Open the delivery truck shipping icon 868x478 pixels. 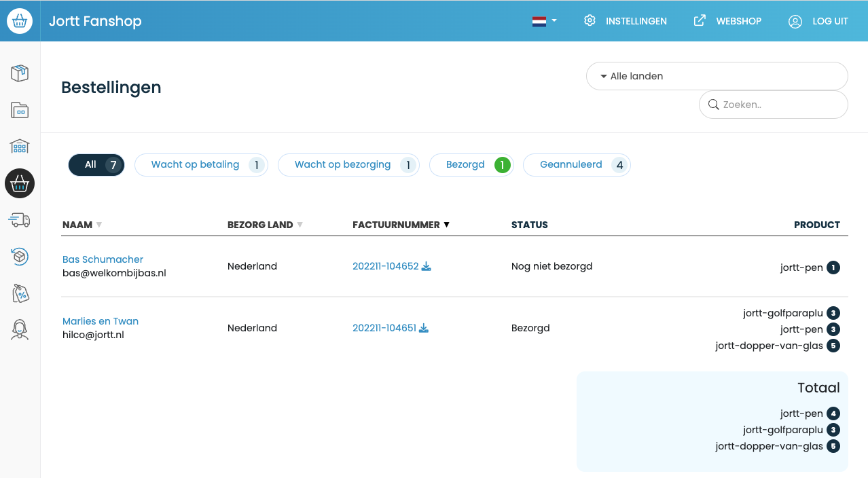[20, 220]
